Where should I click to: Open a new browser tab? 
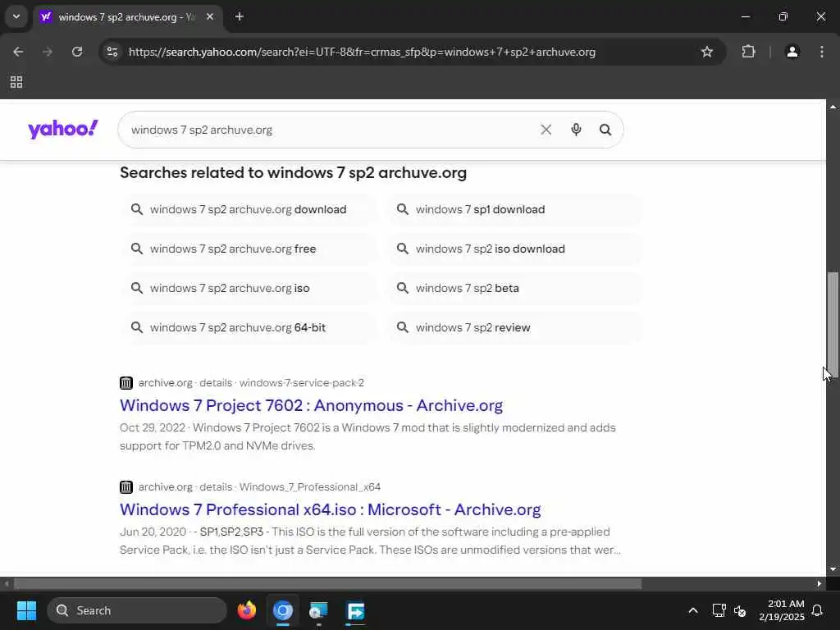click(240, 17)
